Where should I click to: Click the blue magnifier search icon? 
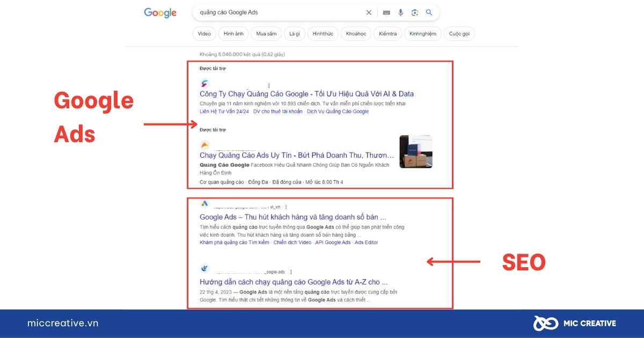pyautogui.click(x=429, y=12)
